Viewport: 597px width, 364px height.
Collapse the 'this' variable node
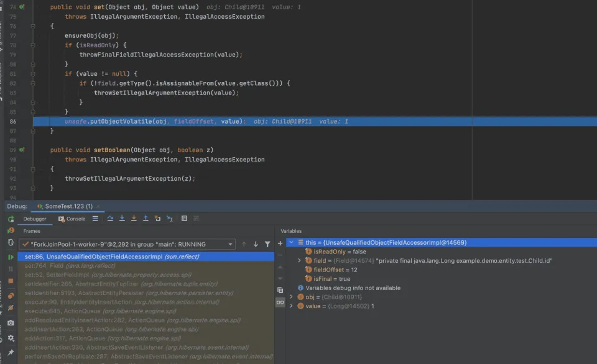[291, 242]
